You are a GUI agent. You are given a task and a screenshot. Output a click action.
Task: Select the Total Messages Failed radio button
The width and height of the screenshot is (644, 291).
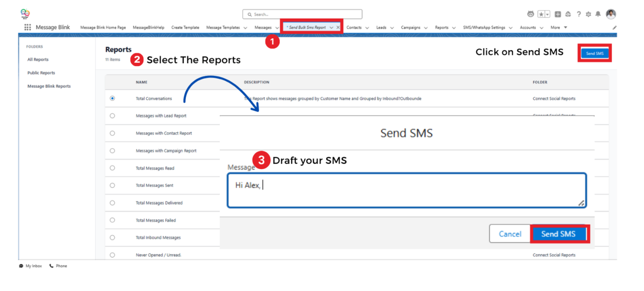(x=112, y=220)
